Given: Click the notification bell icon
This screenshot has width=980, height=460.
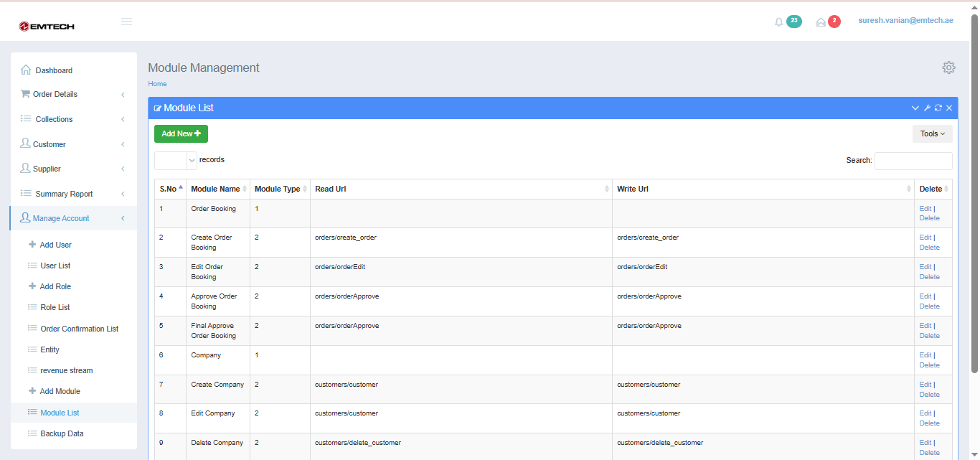Looking at the screenshot, I should tap(779, 22).
